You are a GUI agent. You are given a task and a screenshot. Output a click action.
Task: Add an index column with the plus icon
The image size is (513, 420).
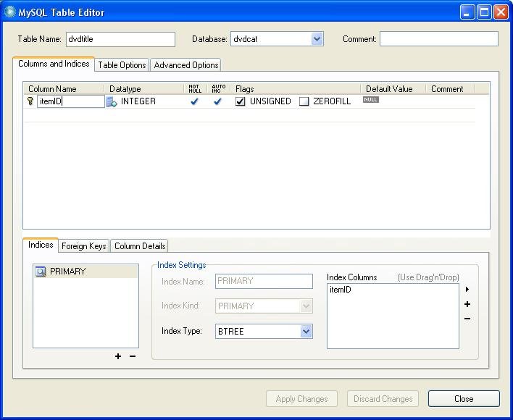467,304
